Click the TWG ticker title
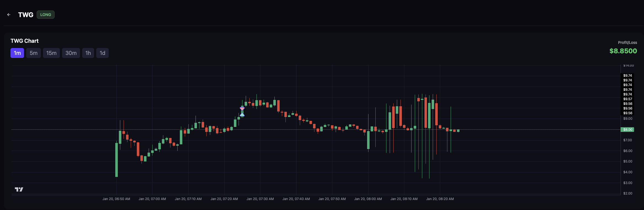 [x=26, y=15]
